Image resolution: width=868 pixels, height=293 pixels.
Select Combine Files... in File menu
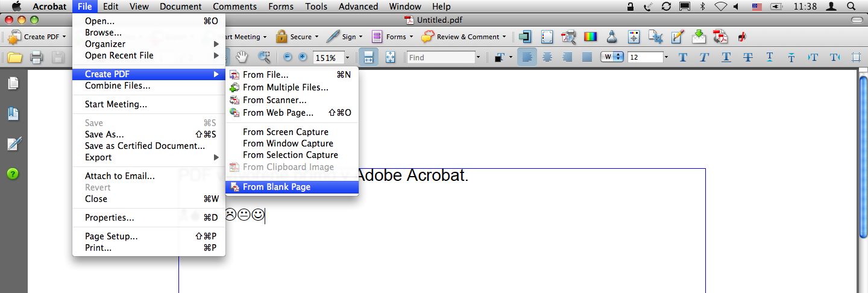coord(149,86)
